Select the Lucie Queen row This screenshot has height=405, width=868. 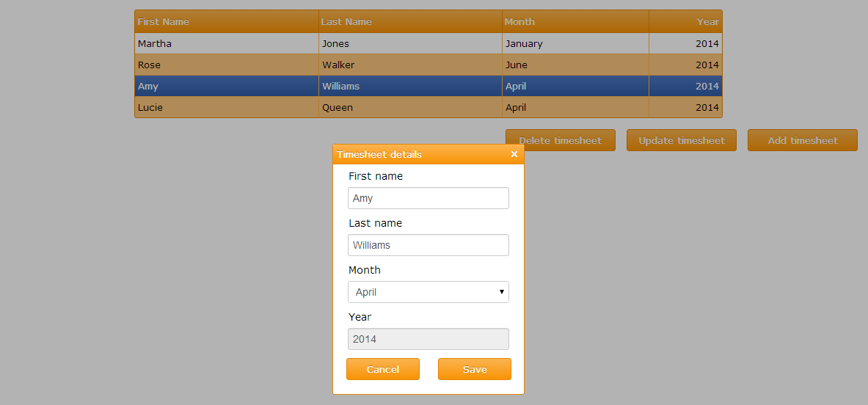pos(428,107)
